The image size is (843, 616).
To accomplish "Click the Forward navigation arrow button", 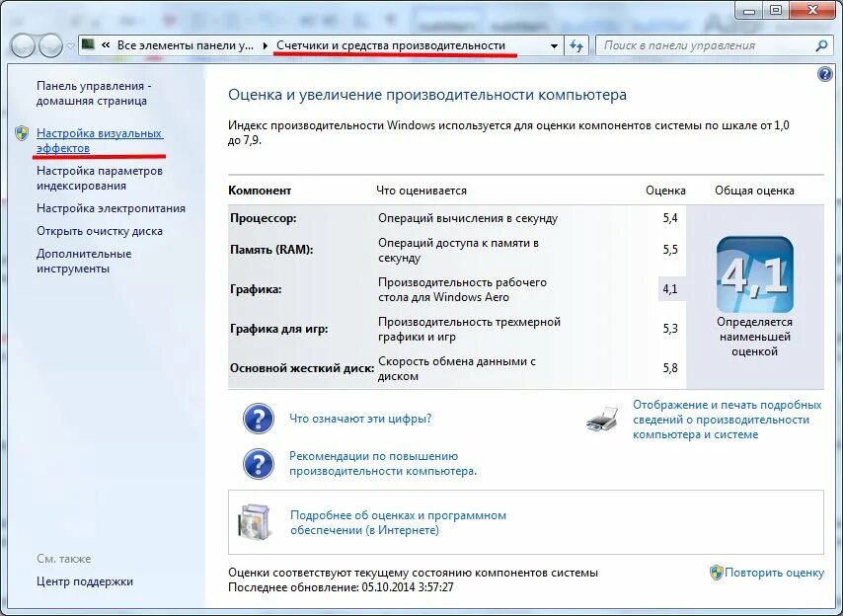I will [50, 45].
